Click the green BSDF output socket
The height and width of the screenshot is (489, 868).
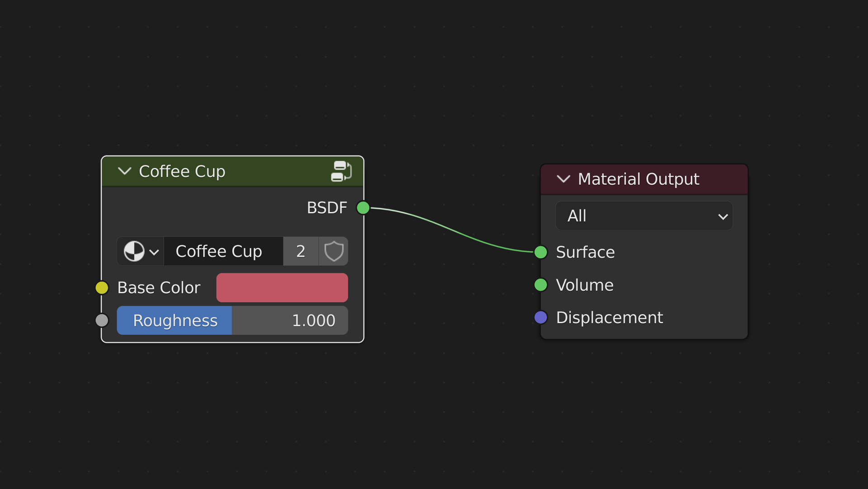tap(363, 208)
